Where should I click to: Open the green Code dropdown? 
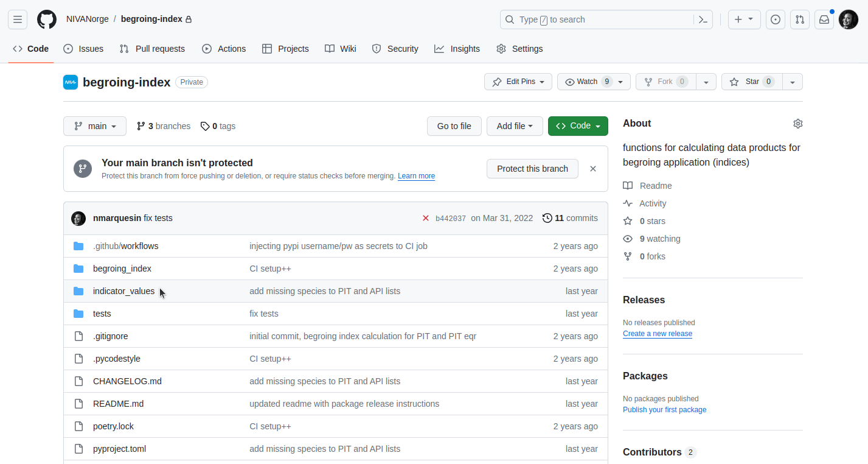coord(578,126)
